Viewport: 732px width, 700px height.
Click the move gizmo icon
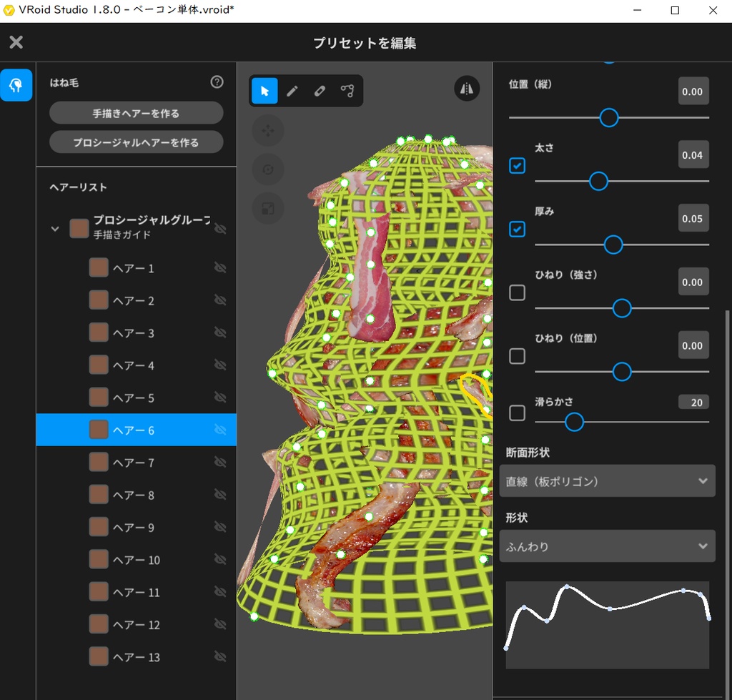[268, 130]
